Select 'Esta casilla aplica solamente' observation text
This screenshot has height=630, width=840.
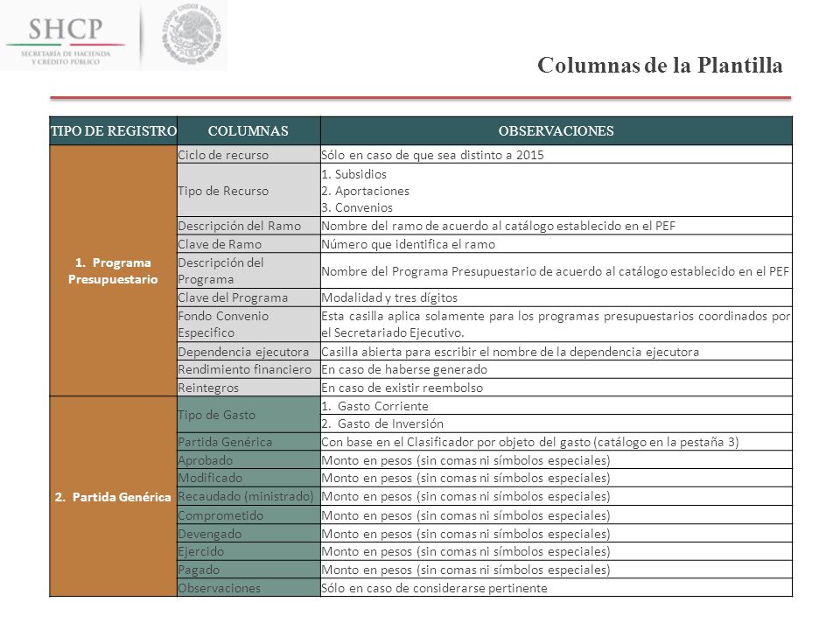pos(556,324)
